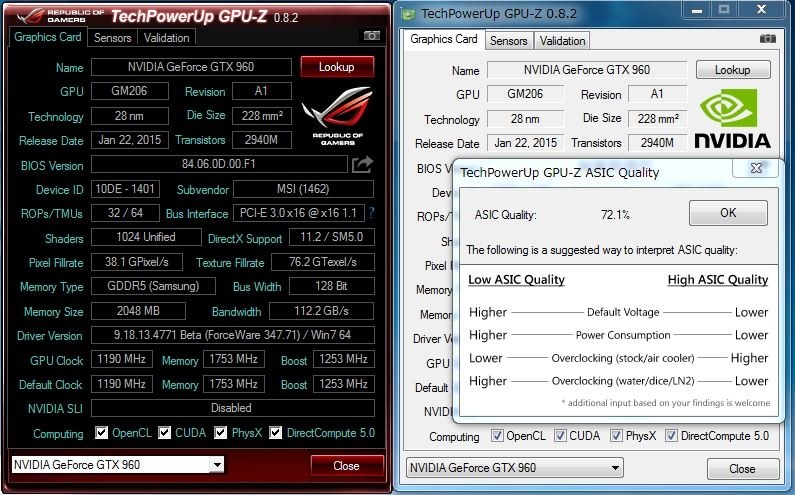Click the Bus Width value 128 Bit
This screenshot has height=495, width=795.
[x=332, y=286]
